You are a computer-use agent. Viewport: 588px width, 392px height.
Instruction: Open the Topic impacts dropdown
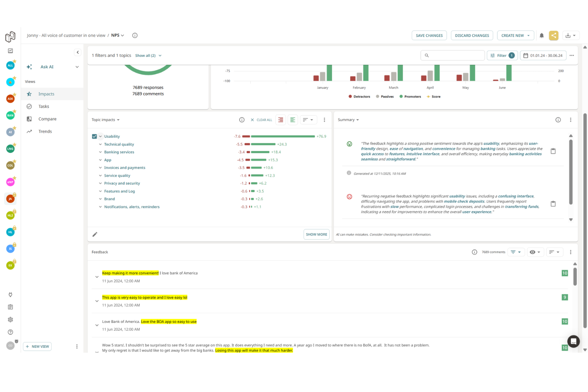106,120
